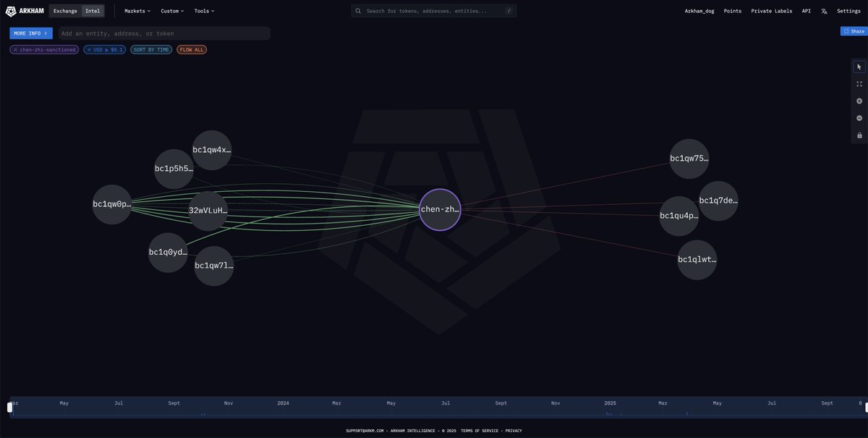Zoom out with the minus icon

(x=859, y=118)
